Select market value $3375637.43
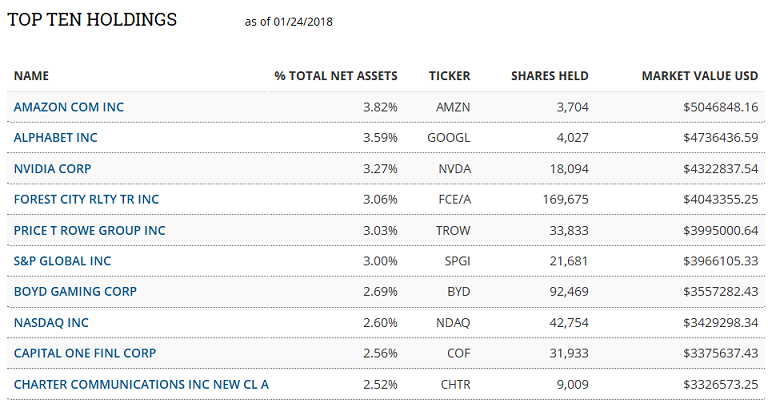 coord(720,353)
